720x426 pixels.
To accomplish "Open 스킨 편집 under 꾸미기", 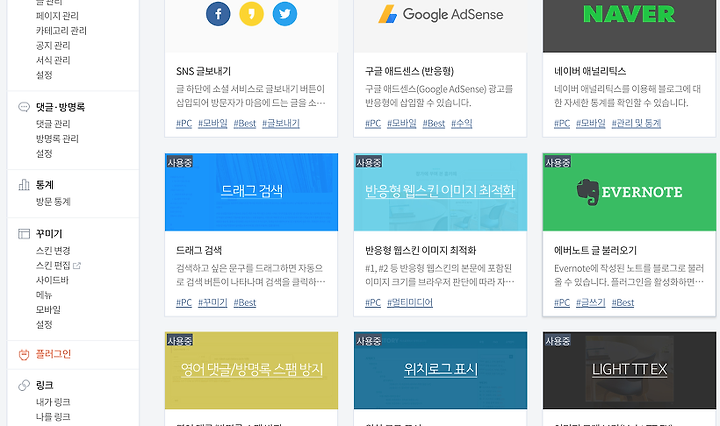I will 53,265.
